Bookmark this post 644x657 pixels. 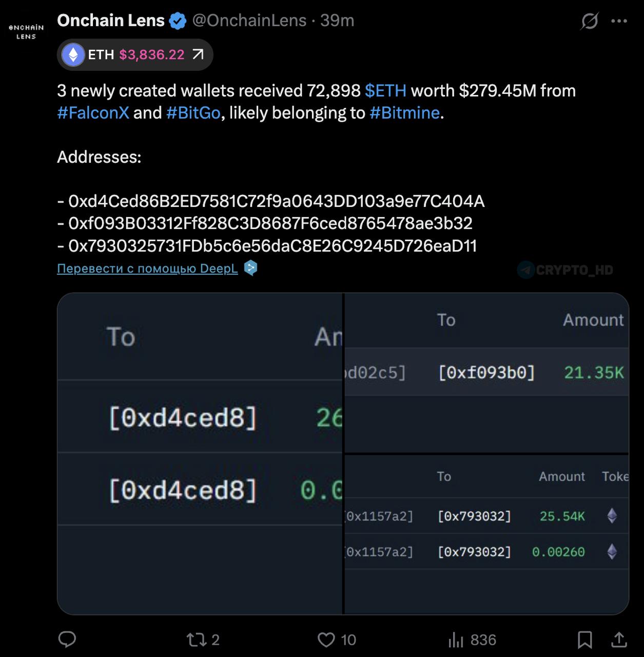click(x=584, y=640)
